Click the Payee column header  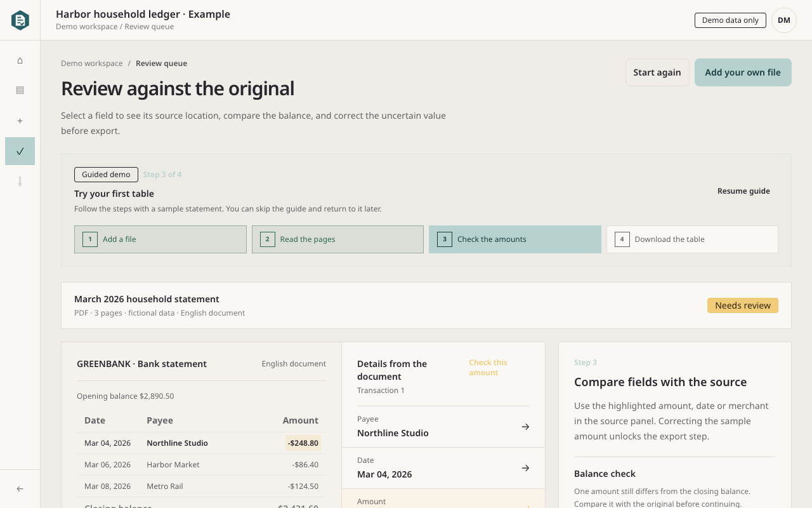tap(160, 420)
